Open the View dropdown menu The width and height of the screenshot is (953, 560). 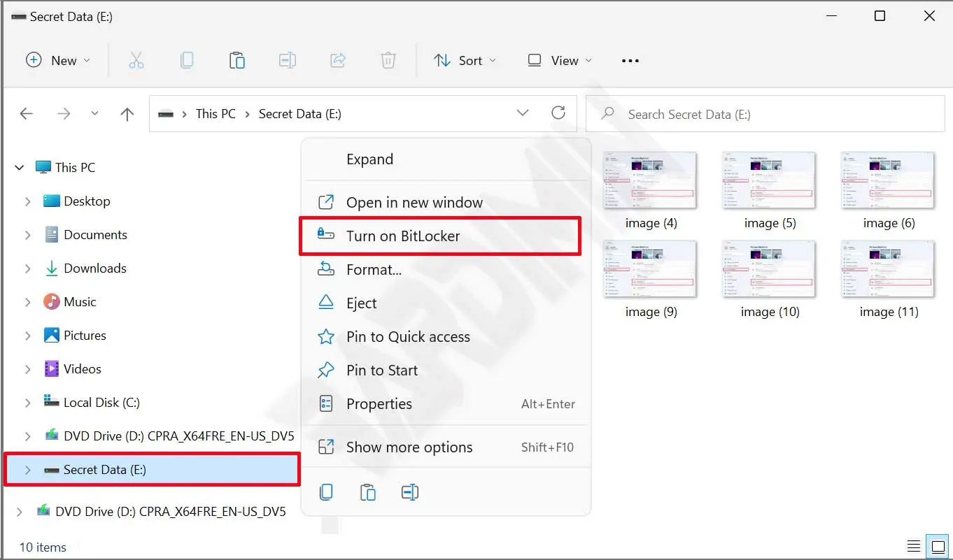(560, 61)
